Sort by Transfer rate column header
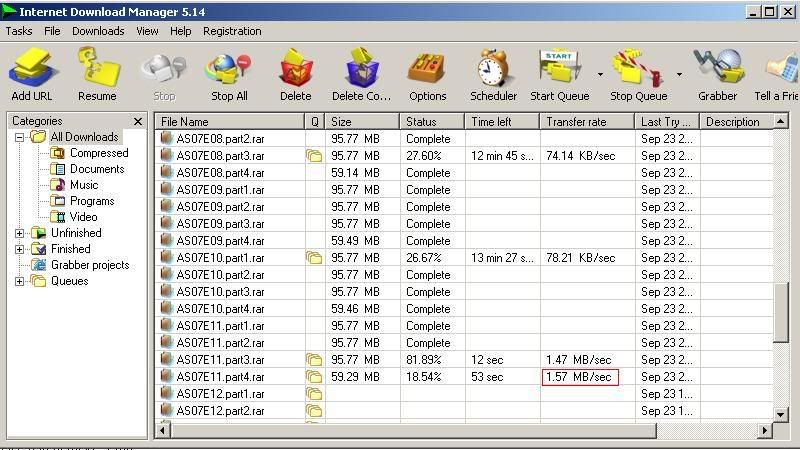The height and width of the screenshot is (450, 800). coord(587,122)
